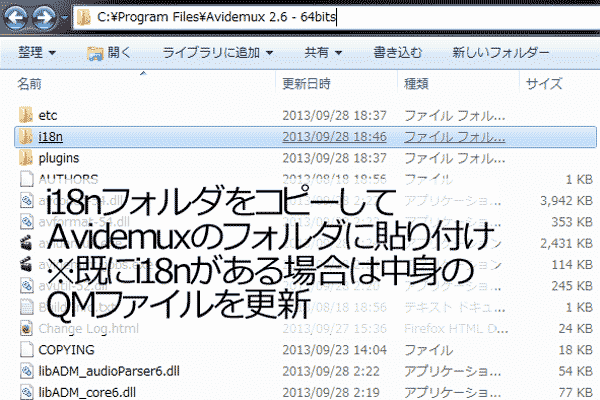600x400 pixels.
Task: Click the ファイル フォル... type of plugins
Action: click(455, 158)
